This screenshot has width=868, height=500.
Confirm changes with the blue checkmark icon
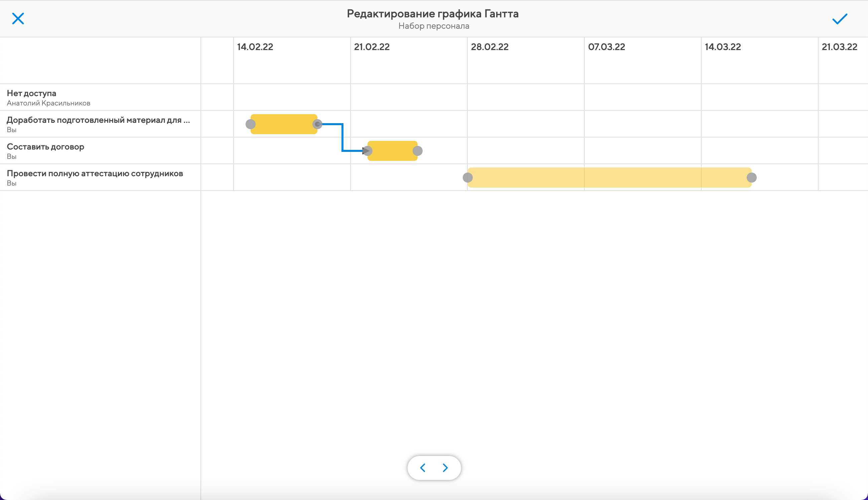pos(840,19)
